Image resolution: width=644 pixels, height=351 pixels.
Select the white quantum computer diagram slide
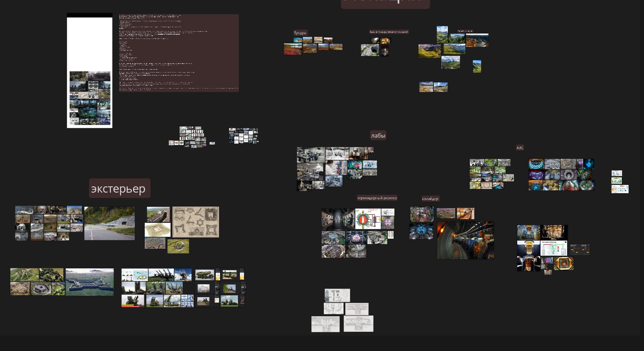tap(554, 248)
